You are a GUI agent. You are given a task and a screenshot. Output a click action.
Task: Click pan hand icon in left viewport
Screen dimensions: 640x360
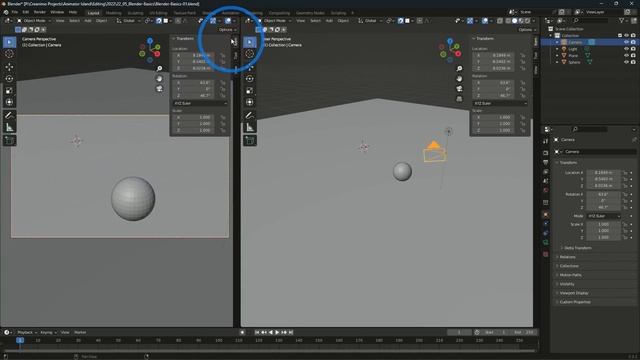click(160, 78)
